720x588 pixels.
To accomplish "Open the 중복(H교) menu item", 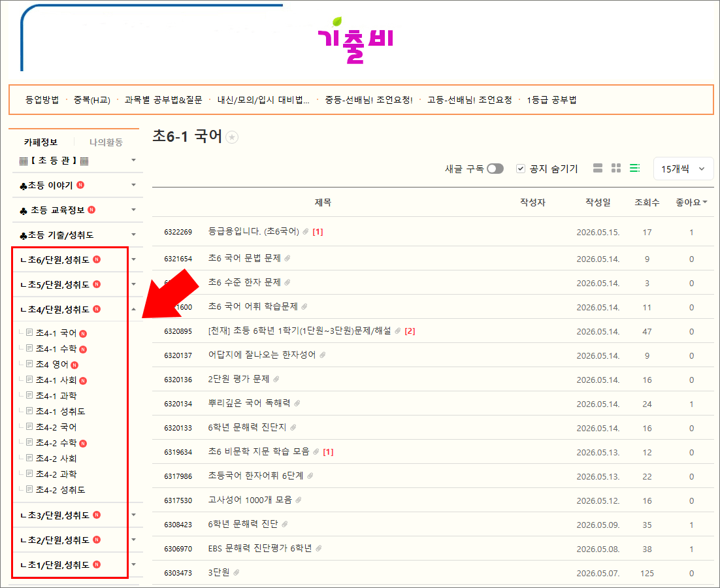I will [x=92, y=100].
